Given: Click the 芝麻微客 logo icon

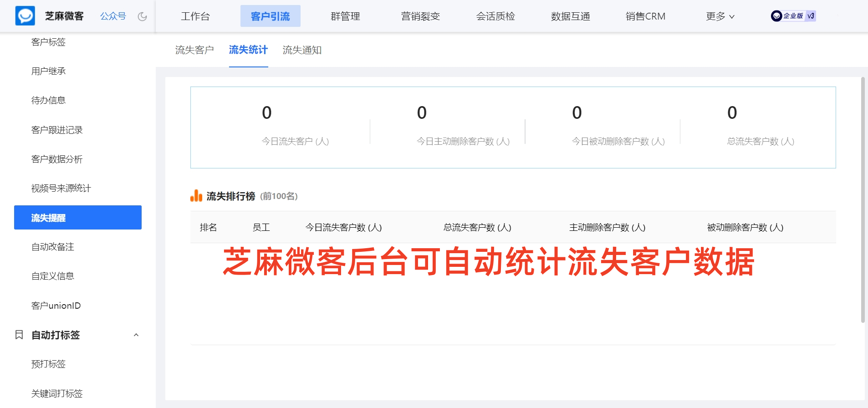Looking at the screenshot, I should [25, 16].
